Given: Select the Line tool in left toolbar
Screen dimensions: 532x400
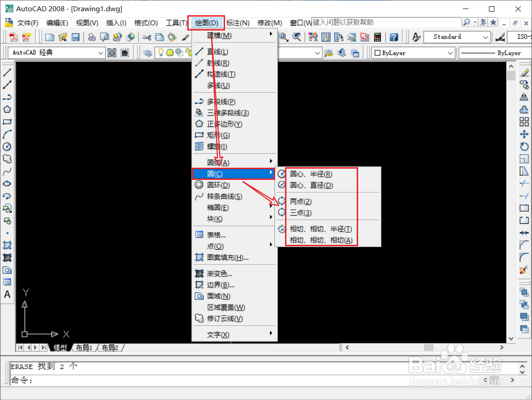Looking at the screenshot, I should 7,73.
